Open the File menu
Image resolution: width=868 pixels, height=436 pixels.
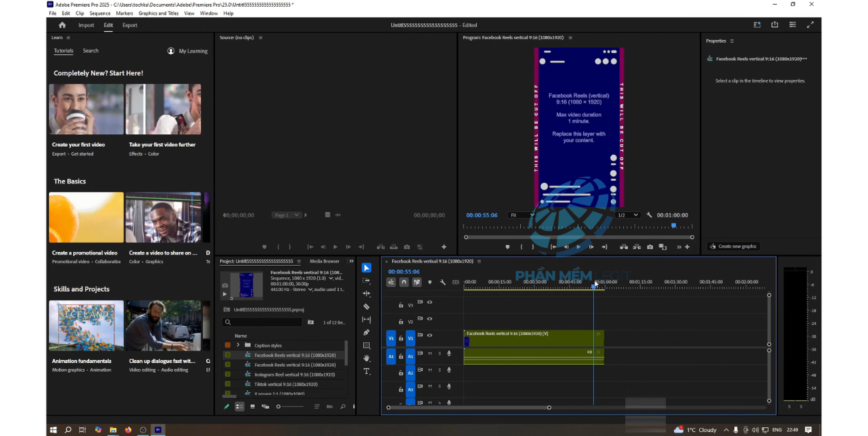(53, 13)
